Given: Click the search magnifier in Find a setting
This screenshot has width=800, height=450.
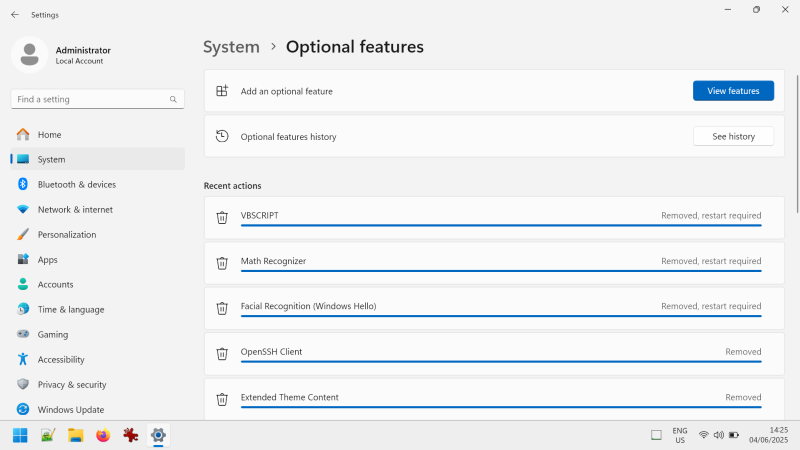Looking at the screenshot, I should coord(173,100).
